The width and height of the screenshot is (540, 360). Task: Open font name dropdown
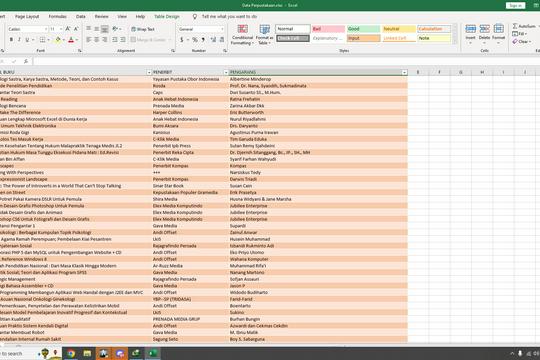click(45, 29)
